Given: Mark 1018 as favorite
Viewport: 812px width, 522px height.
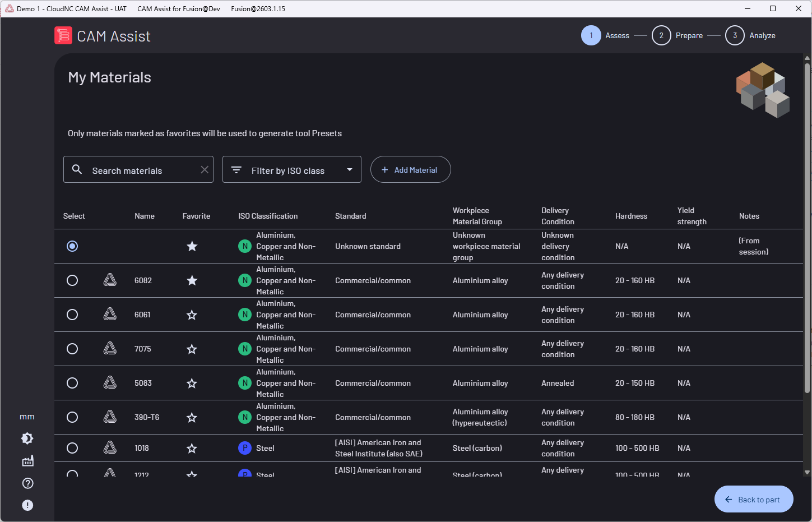Looking at the screenshot, I should [192, 448].
